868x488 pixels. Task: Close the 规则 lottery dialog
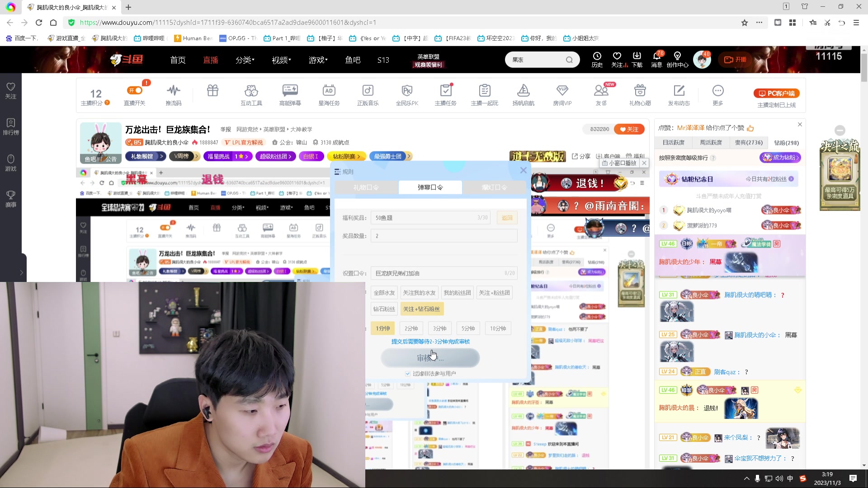tap(523, 170)
